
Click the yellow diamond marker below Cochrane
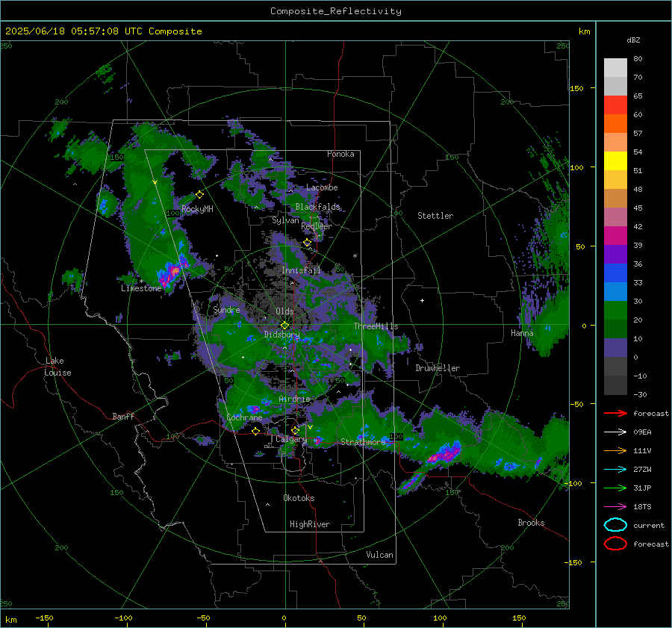pyautogui.click(x=255, y=431)
